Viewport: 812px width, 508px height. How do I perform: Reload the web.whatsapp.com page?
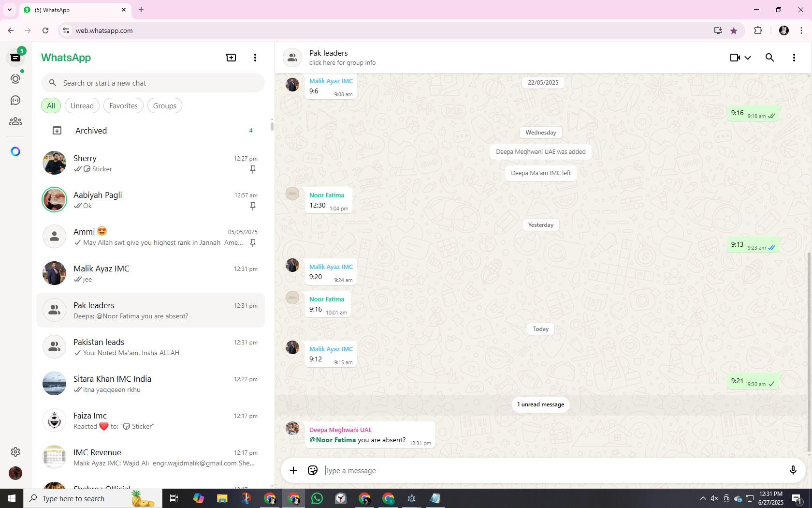(x=45, y=30)
